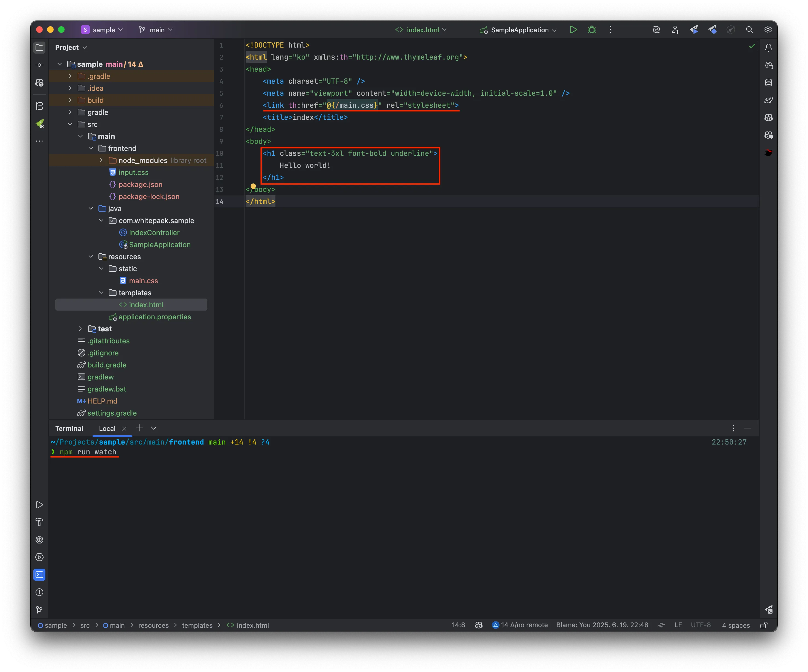
Task: Open the Project tool window icon
Action: coord(39,48)
